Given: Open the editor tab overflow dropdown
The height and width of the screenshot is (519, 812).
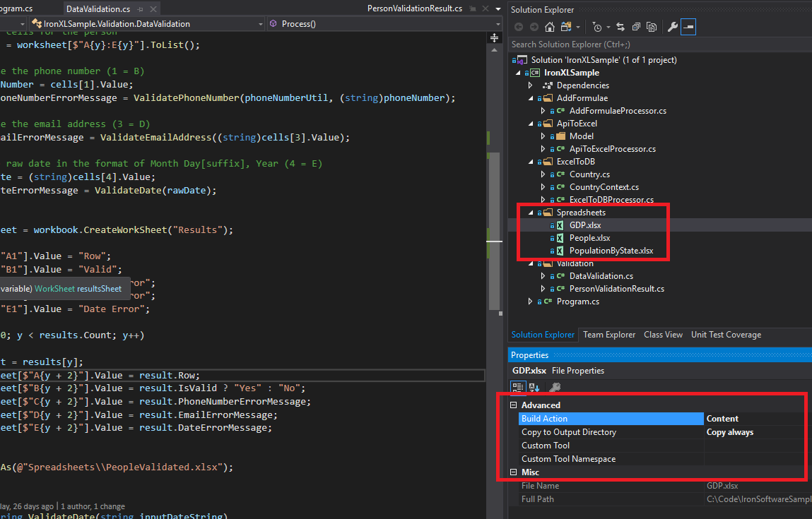Looking at the screenshot, I should (x=498, y=8).
